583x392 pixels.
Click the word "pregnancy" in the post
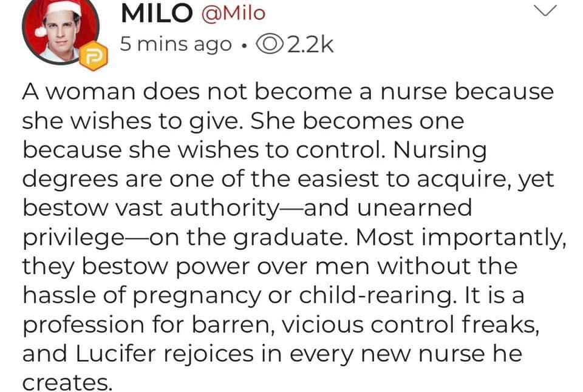(x=197, y=297)
